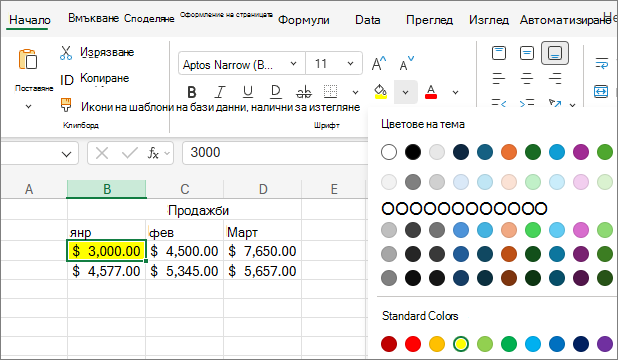Switch to the Data tab
618x360 pixels.
(368, 20)
